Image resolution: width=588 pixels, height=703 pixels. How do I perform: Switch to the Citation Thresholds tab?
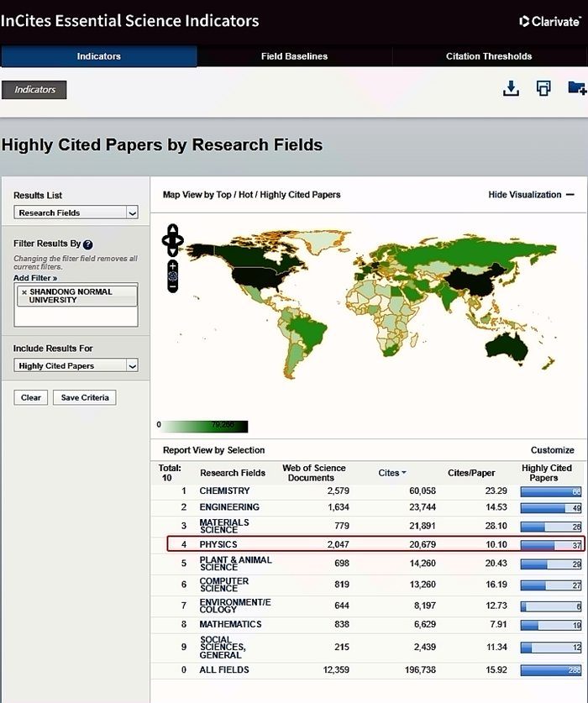(489, 56)
